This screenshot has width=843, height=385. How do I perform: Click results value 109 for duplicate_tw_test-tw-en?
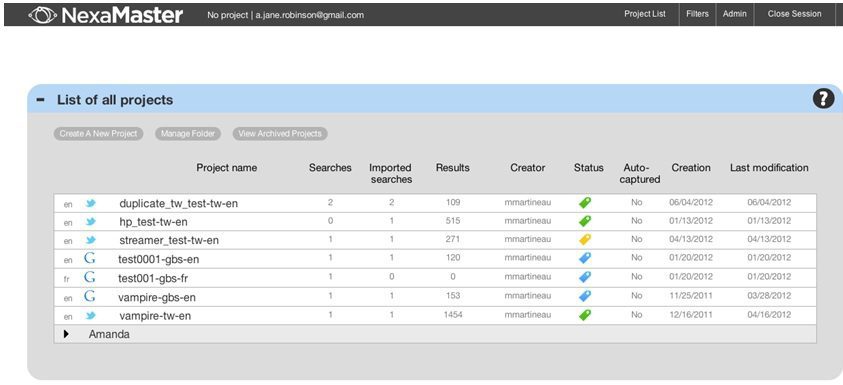pos(453,202)
